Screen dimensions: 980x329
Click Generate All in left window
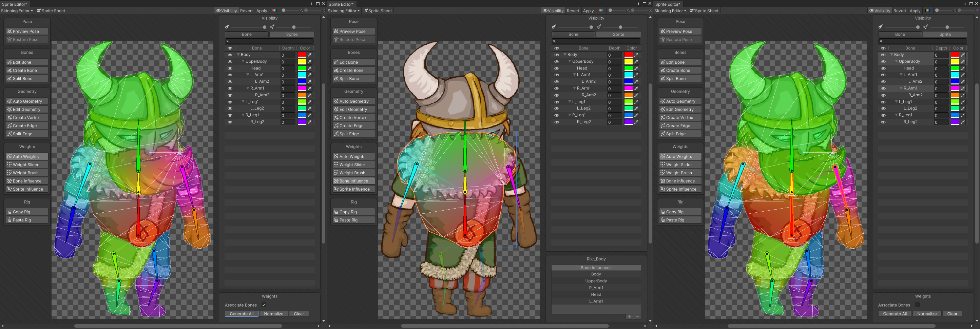coord(242,314)
